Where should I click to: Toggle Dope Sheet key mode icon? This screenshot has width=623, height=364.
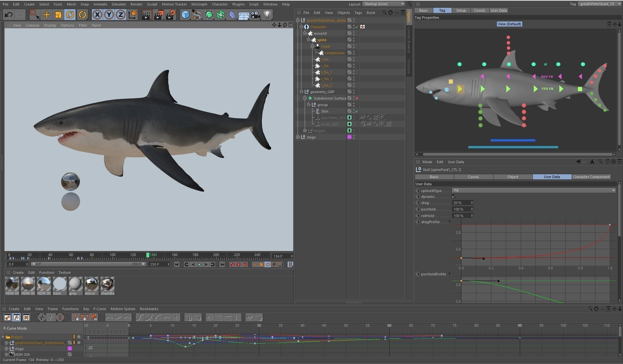(7, 318)
